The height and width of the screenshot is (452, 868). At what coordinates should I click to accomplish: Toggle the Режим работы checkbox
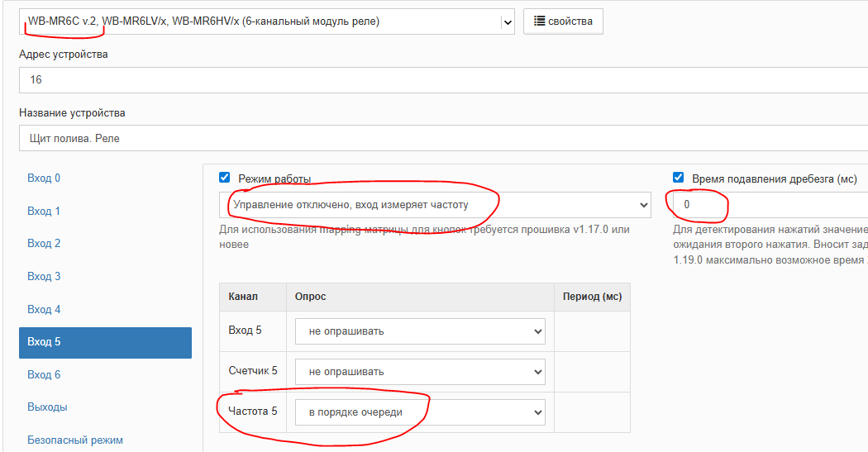[x=225, y=178]
